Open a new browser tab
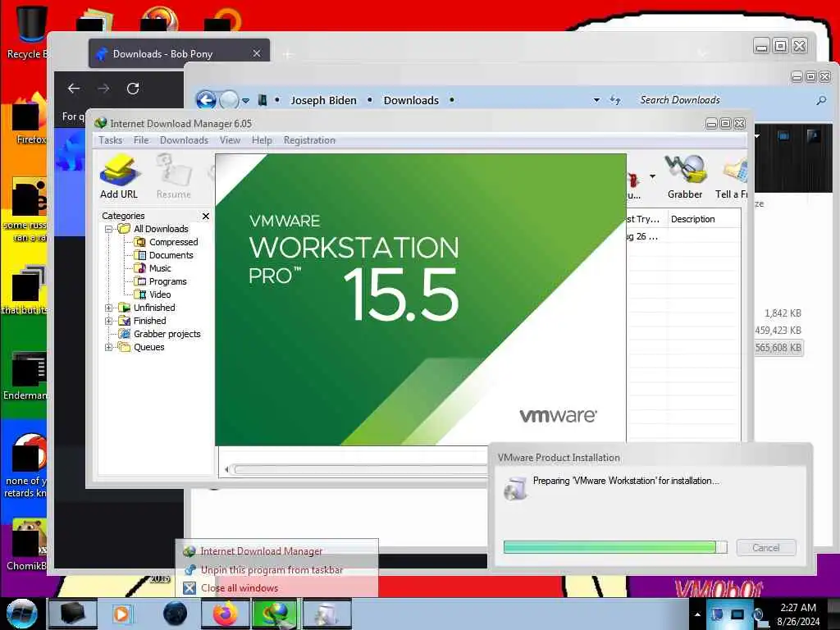 coord(288,54)
